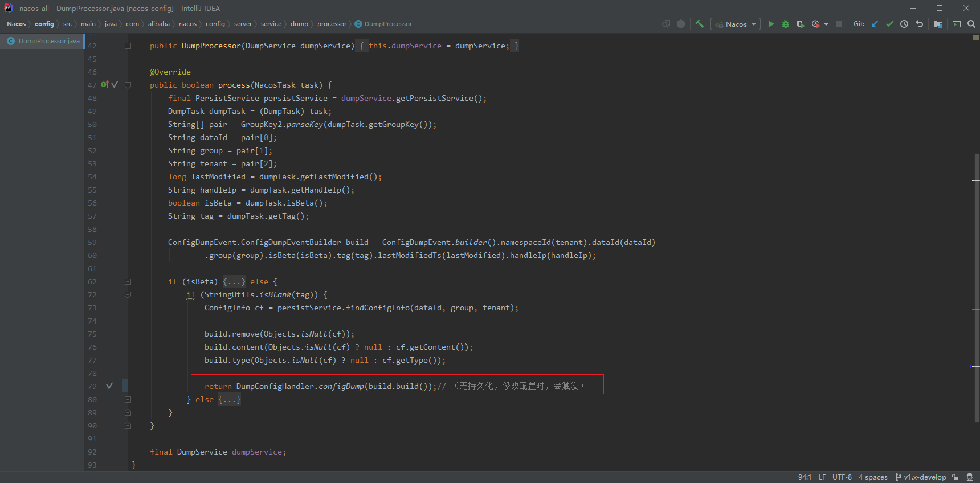The height and width of the screenshot is (483, 980).
Task: Launch the profiler run icon
Action: tap(816, 24)
